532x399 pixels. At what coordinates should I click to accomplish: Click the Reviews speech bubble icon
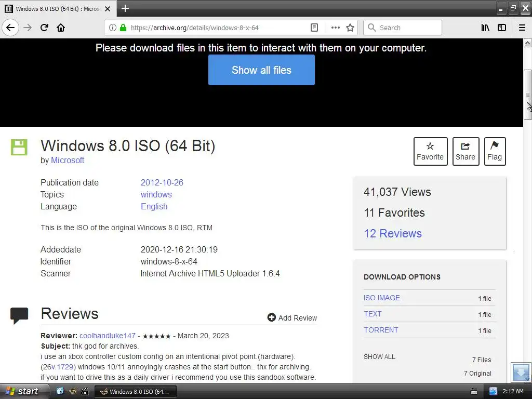pyautogui.click(x=19, y=315)
